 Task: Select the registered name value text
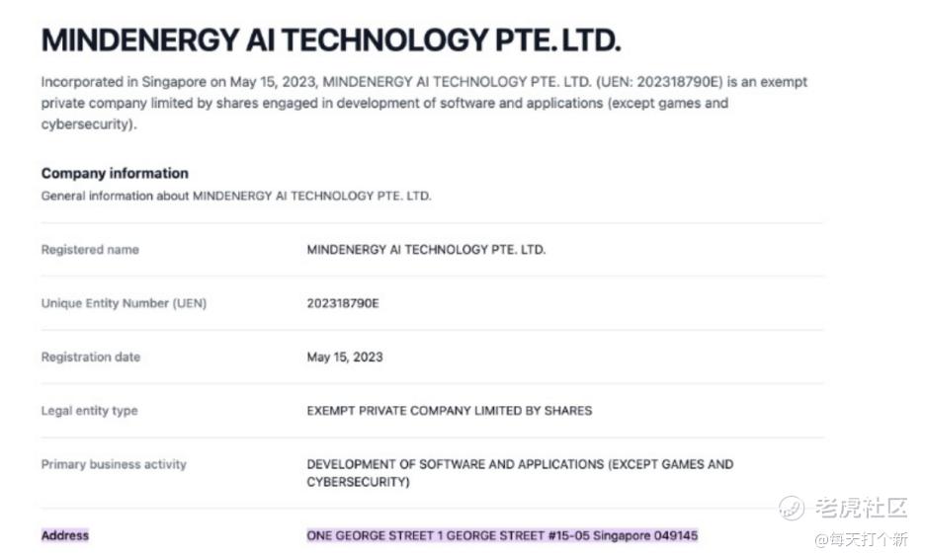pos(426,250)
